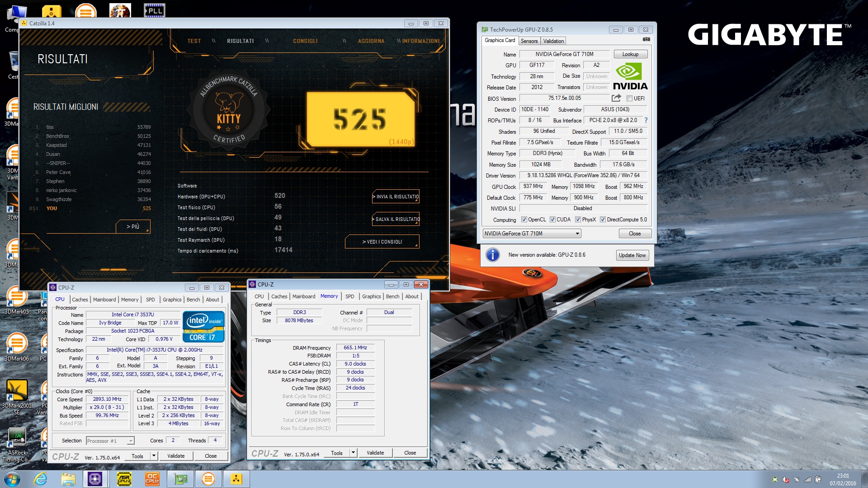Click SALVA IL RISULTATO in Catzilla
Screen dimensions: 868x488
(x=396, y=219)
